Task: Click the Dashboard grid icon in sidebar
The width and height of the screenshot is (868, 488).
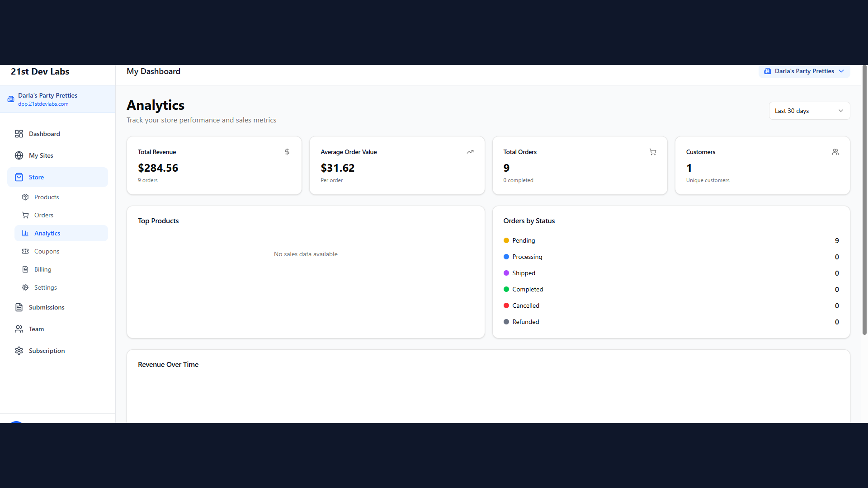Action: pyautogui.click(x=19, y=134)
